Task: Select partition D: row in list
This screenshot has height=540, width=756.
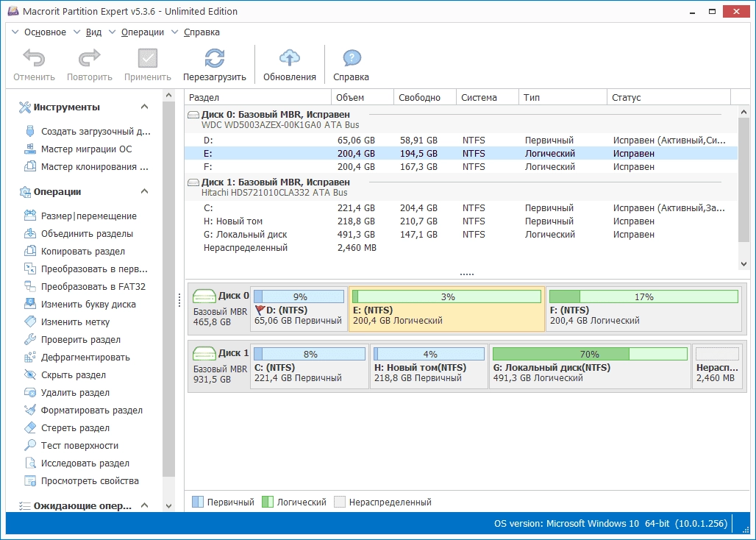Action: pyautogui.click(x=461, y=141)
